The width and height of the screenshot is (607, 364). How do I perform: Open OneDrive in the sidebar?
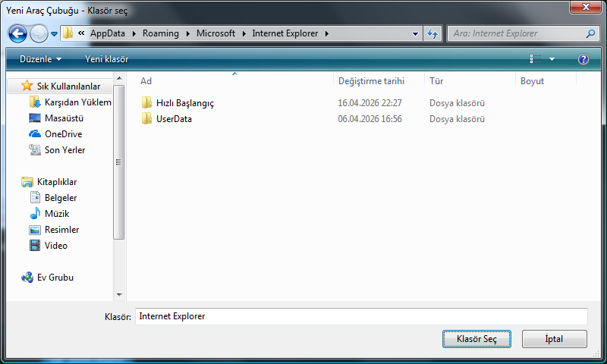(63, 133)
